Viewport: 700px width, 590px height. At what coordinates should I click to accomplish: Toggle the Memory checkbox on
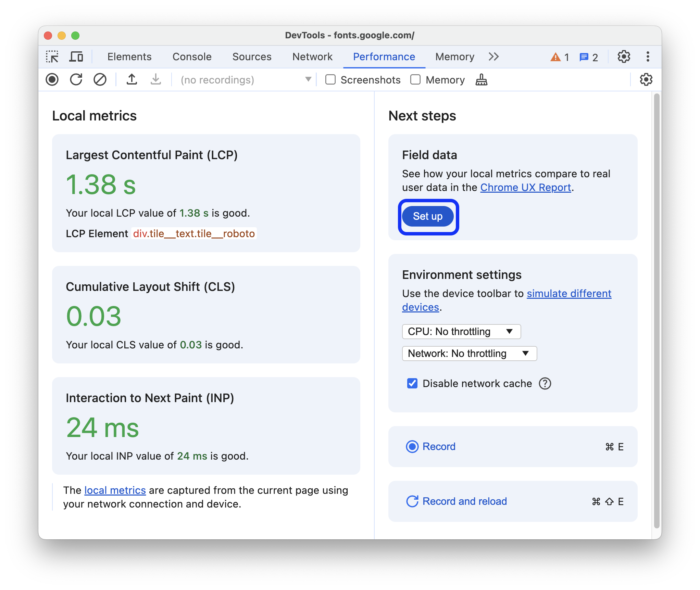click(415, 80)
